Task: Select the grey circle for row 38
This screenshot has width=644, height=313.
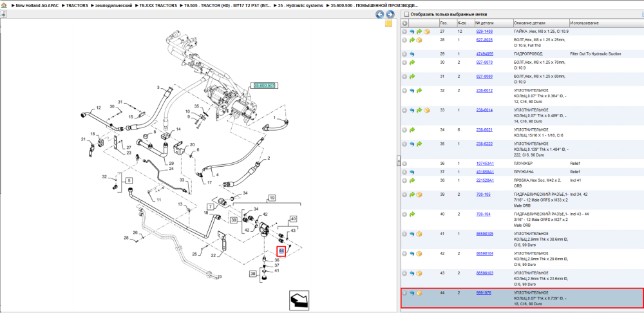Action: coord(404,180)
